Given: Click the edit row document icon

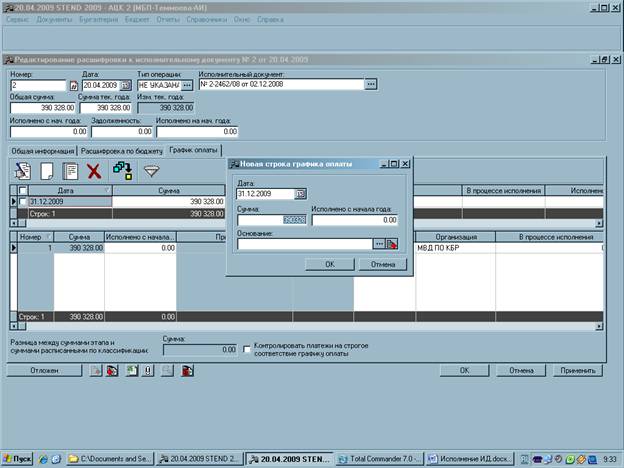Looking at the screenshot, I should [70, 171].
